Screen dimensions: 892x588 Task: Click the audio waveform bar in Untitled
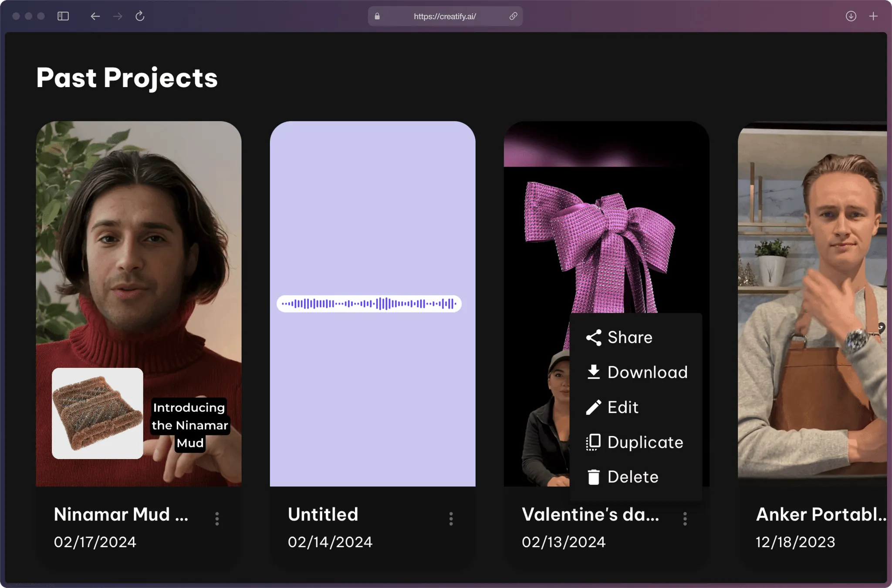point(369,304)
